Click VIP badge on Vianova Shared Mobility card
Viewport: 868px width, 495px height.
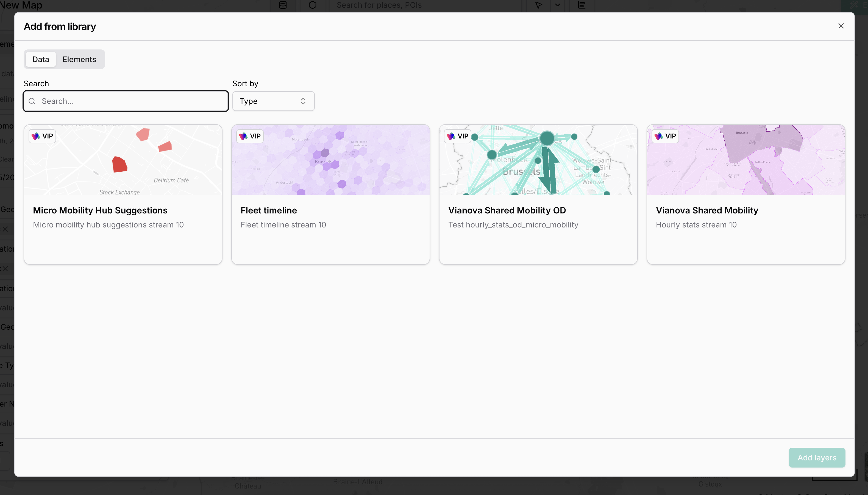click(665, 136)
